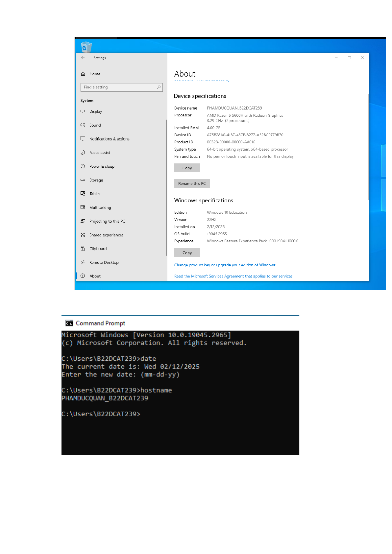Screen dimensions: 392x554
Task: Click inside the Find a setting field
Action: (x=118, y=87)
